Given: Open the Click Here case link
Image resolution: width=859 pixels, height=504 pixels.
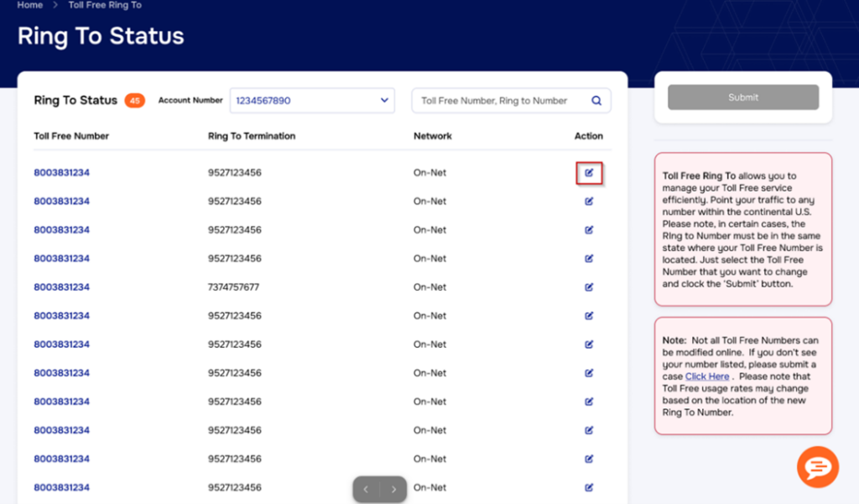Looking at the screenshot, I should (707, 377).
